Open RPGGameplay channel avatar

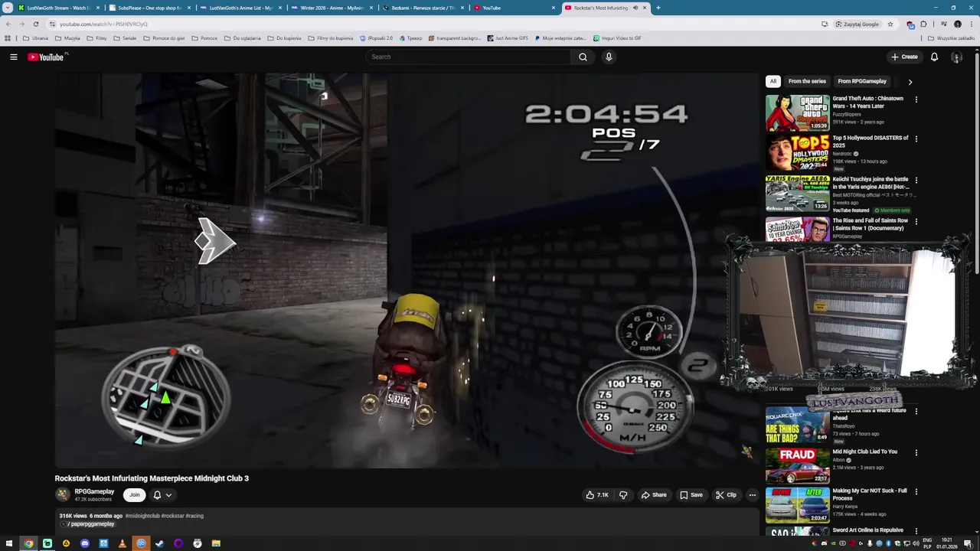click(63, 495)
